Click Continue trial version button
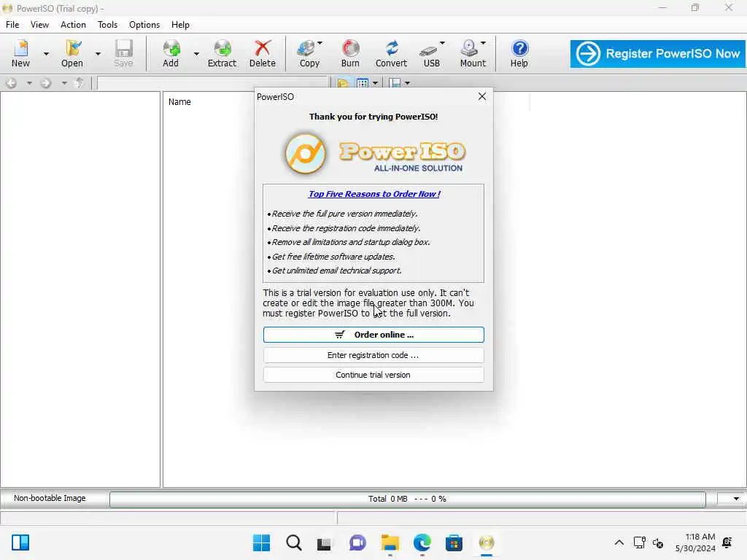The height and width of the screenshot is (560, 747). 373,375
